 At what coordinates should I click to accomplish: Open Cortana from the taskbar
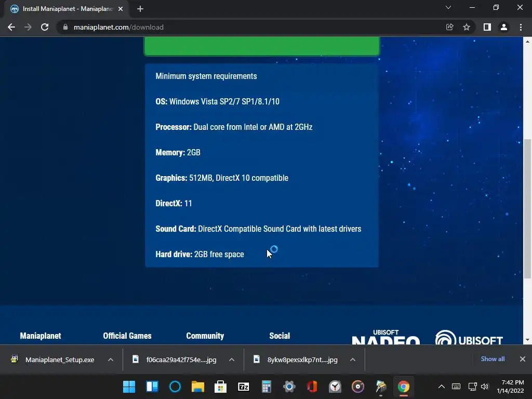click(175, 387)
